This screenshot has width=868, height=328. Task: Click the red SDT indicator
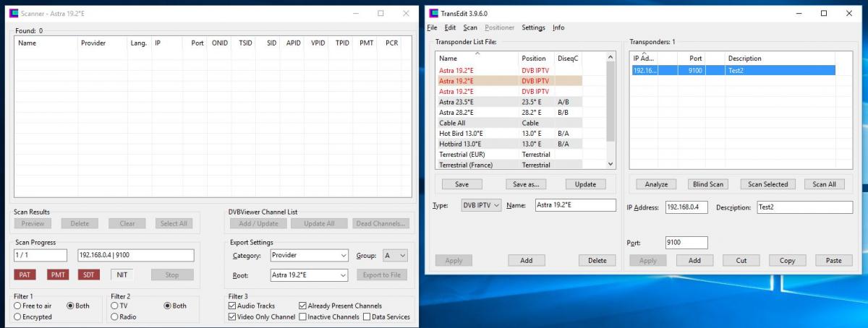89,275
